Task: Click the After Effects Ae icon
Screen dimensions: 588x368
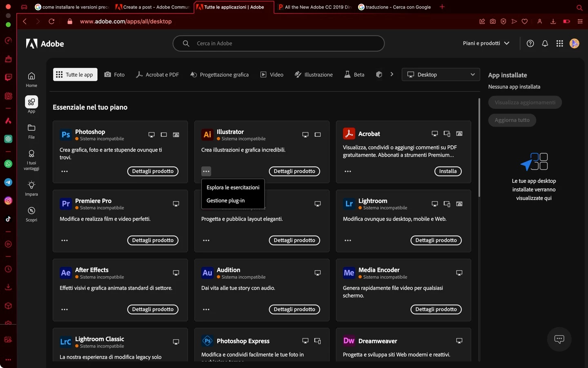Action: coord(66,273)
